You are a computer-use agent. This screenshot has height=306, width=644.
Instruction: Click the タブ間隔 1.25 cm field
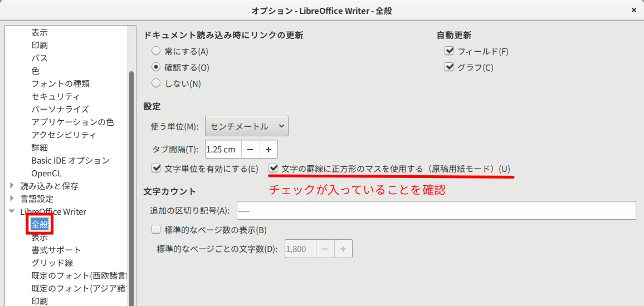tap(223, 150)
